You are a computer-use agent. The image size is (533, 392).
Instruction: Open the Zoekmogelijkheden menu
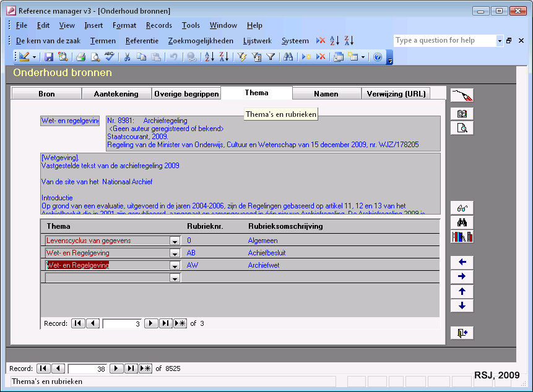pos(201,41)
